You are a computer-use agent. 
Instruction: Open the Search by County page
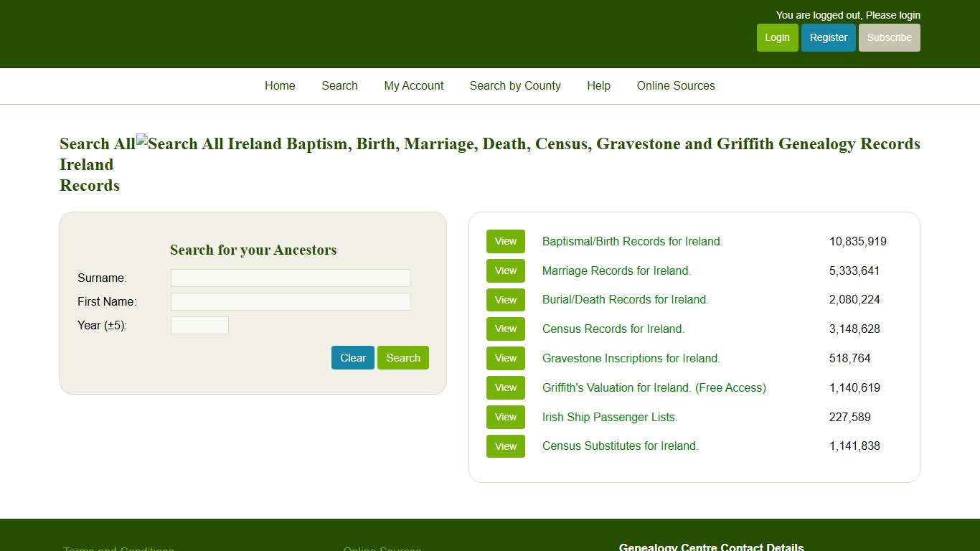[515, 85]
